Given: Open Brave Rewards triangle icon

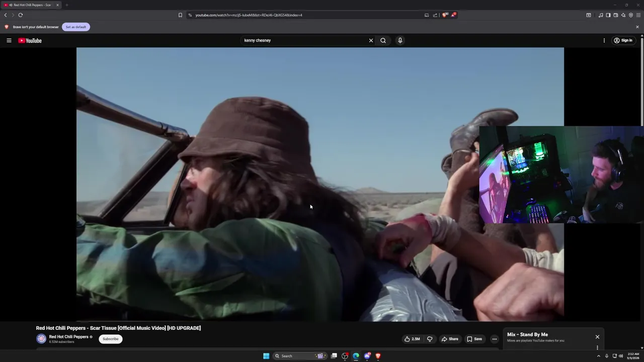Looking at the screenshot, I should click(x=453, y=15).
